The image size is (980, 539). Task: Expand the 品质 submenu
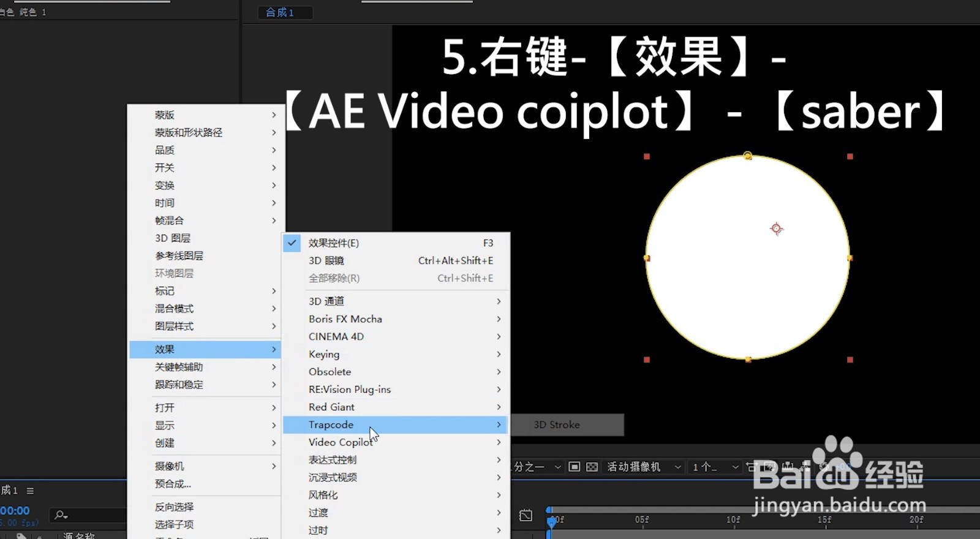(205, 150)
